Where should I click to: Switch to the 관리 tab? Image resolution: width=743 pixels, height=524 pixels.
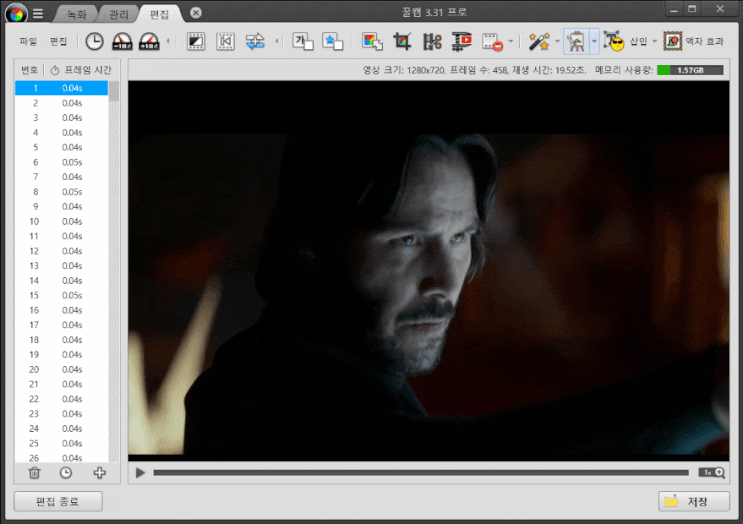(x=118, y=14)
